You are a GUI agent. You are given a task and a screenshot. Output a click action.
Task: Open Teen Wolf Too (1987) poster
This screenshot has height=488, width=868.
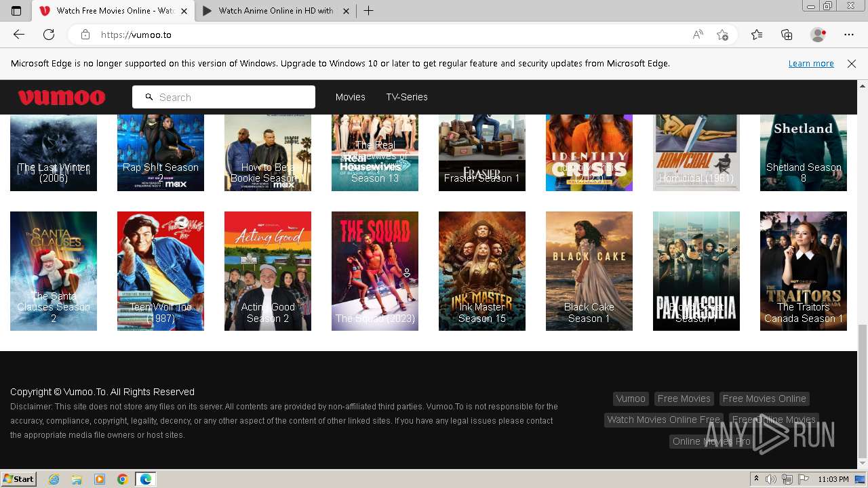[x=161, y=271]
